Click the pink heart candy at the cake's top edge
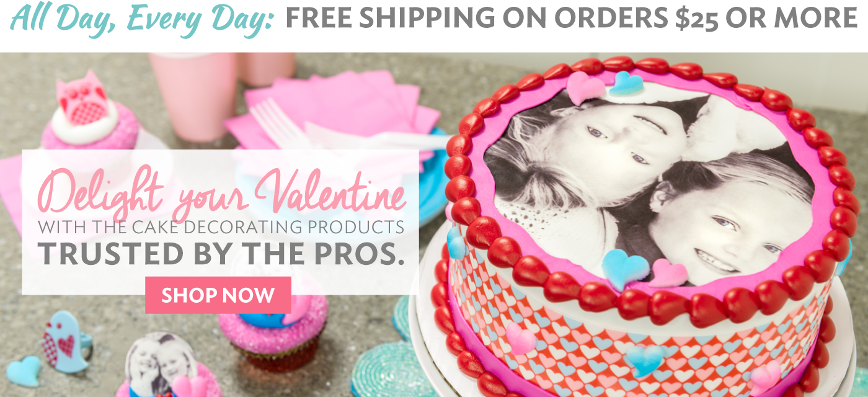The image size is (868, 397). pos(585,87)
